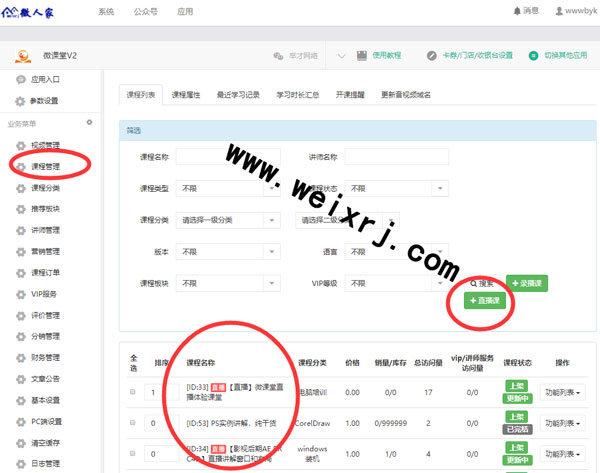Toggle the 全选 column header

click(133, 363)
